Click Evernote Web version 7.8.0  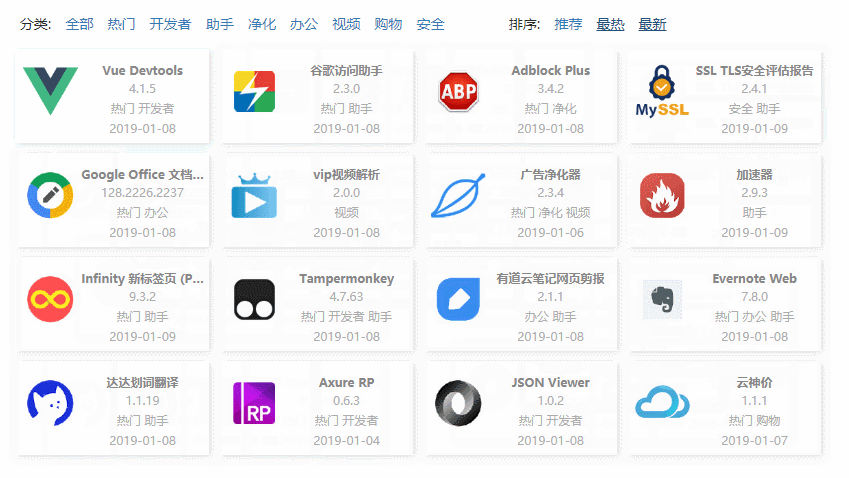(754, 297)
